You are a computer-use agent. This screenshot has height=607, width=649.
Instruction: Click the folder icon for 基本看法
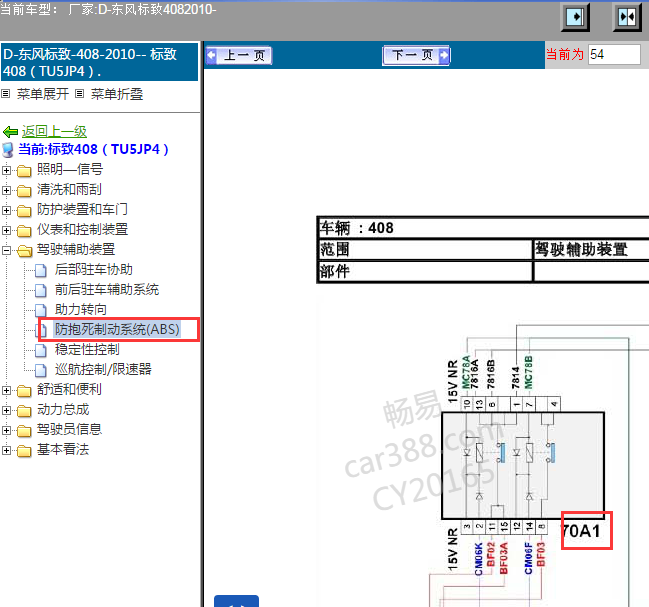(24, 451)
